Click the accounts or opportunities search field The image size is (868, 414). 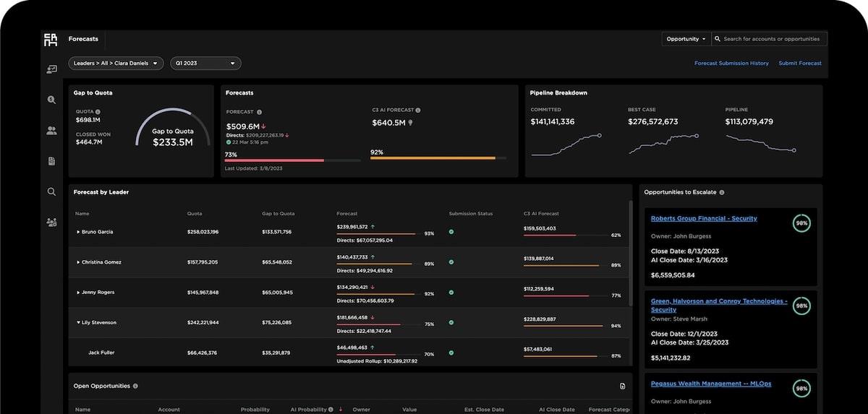772,39
